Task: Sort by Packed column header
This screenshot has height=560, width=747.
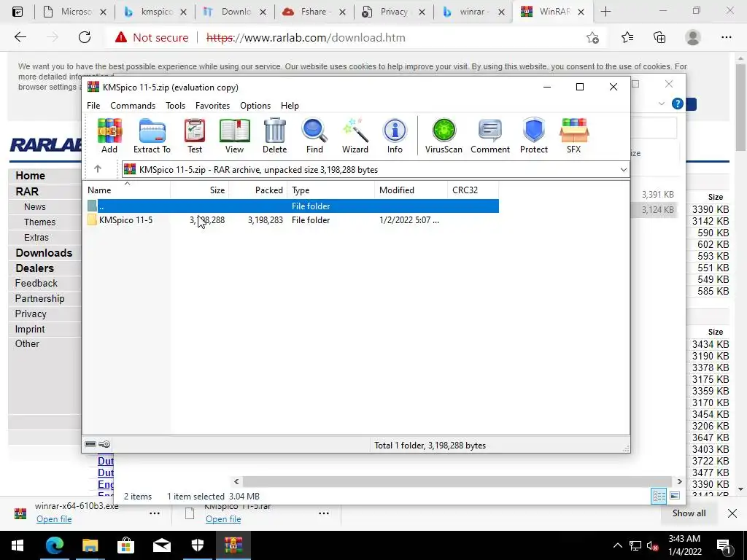Action: point(258,190)
